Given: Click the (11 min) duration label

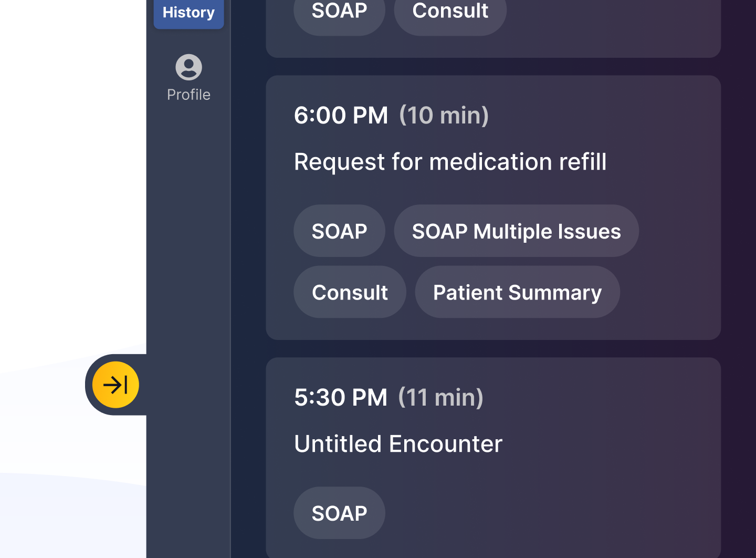Looking at the screenshot, I should click(440, 397).
